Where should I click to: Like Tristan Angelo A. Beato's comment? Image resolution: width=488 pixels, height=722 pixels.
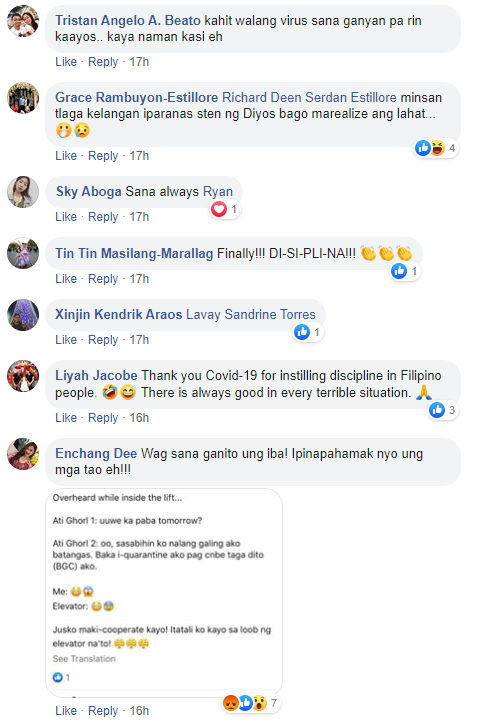click(66, 62)
